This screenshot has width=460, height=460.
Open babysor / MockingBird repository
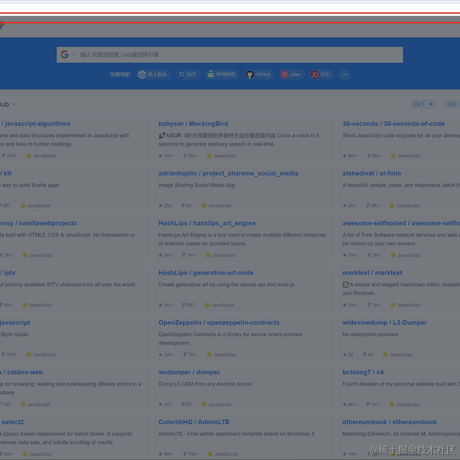click(193, 124)
